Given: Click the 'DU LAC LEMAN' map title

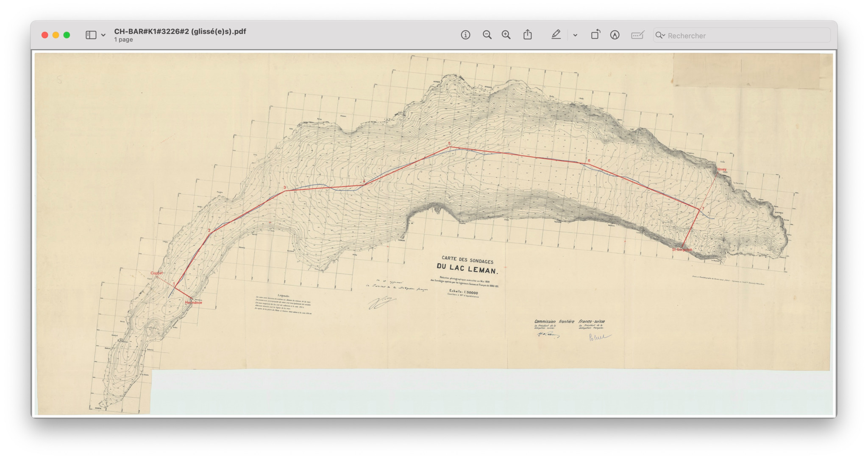Looking at the screenshot, I should pyautogui.click(x=467, y=269).
